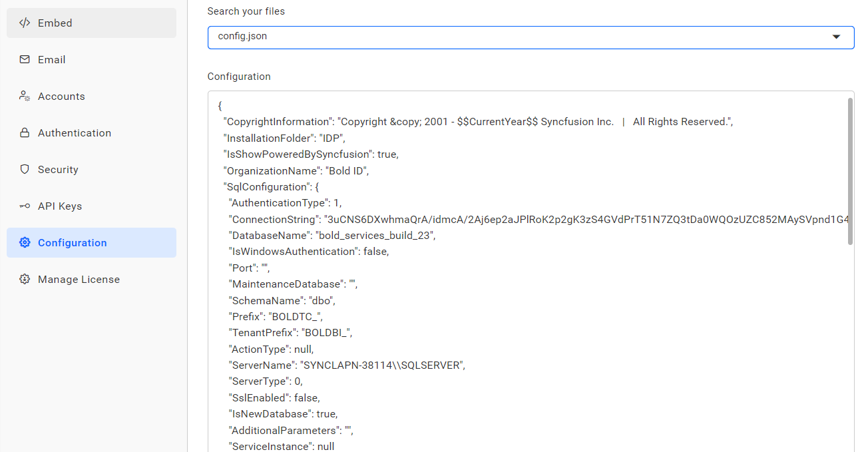This screenshot has height=452, width=868.
Task: Click the Accounts users icon
Action: point(24,96)
